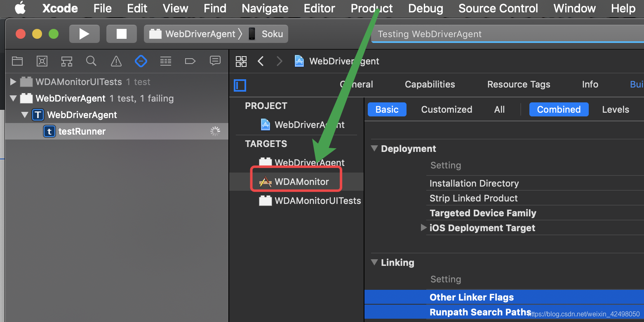Open the related items grid menu
The height and width of the screenshot is (322, 644).
pyautogui.click(x=241, y=62)
